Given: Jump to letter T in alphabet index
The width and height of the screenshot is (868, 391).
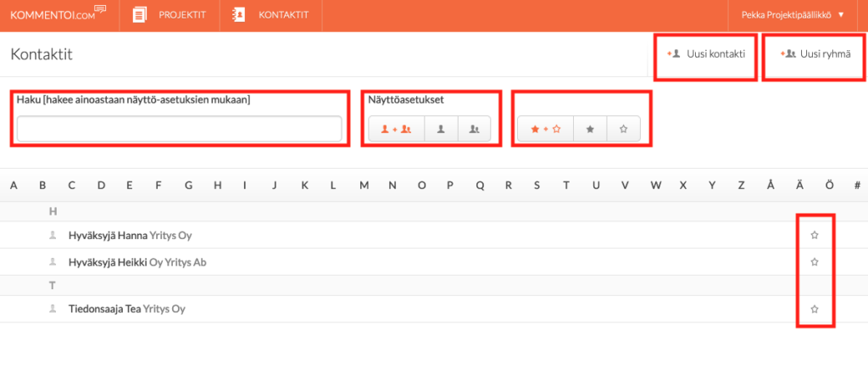Looking at the screenshot, I should 565,186.
